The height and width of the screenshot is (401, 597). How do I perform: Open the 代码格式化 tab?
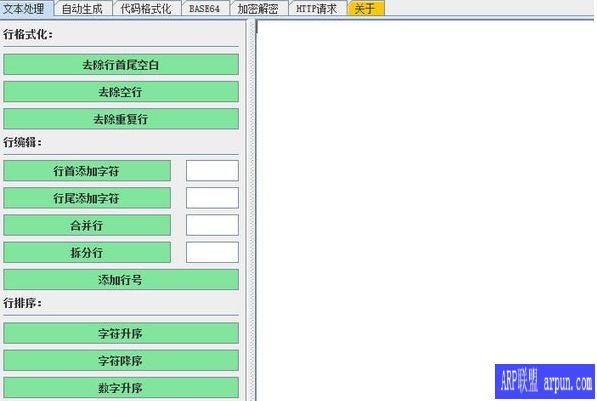tap(146, 8)
